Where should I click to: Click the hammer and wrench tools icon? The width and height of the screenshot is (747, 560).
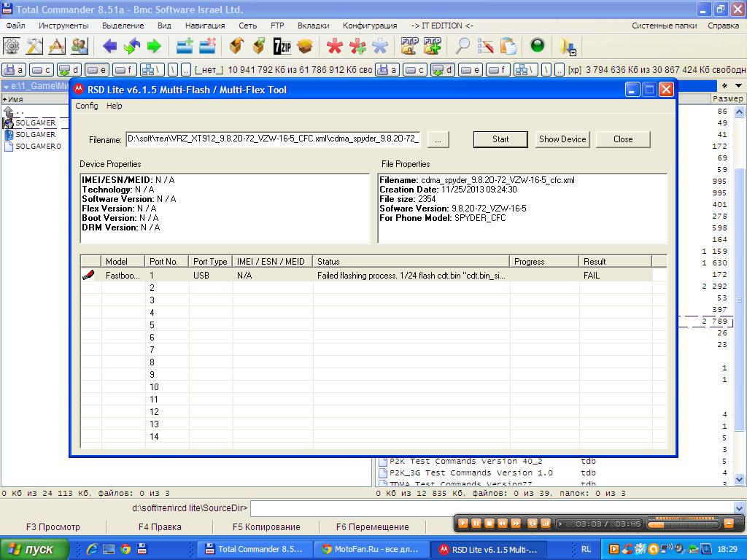[34, 46]
